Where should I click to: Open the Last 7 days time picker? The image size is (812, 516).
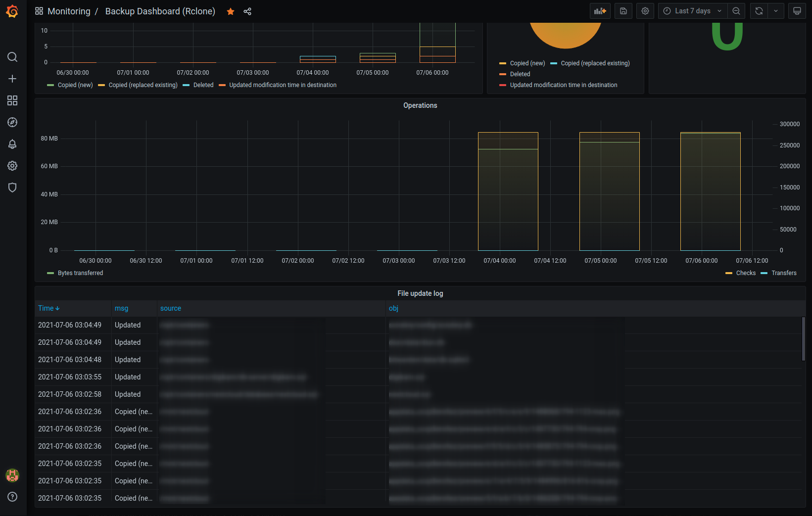coord(693,11)
